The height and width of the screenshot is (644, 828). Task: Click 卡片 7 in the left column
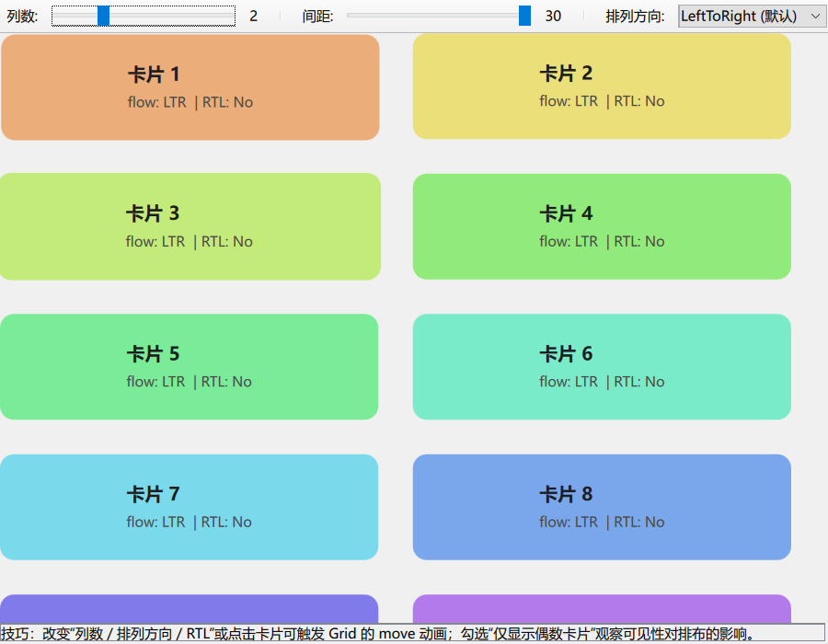(x=190, y=507)
